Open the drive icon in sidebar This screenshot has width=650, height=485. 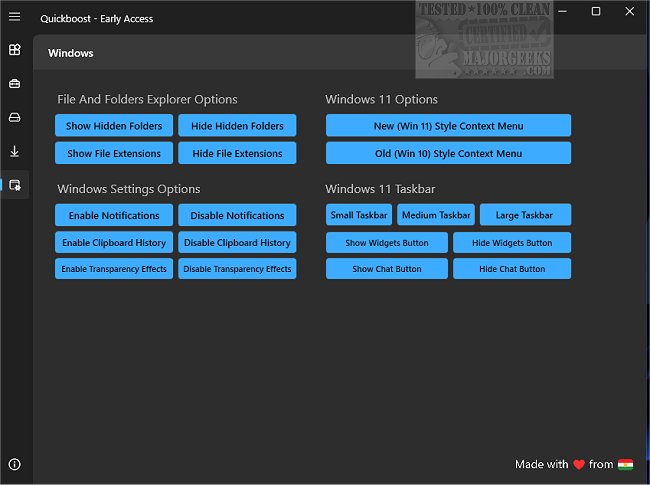click(15, 118)
